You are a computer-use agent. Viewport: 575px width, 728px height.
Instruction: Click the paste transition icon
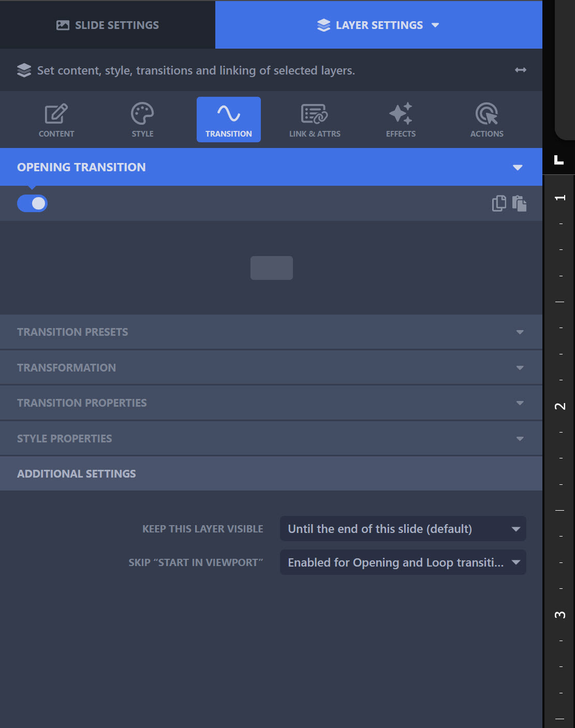(519, 203)
